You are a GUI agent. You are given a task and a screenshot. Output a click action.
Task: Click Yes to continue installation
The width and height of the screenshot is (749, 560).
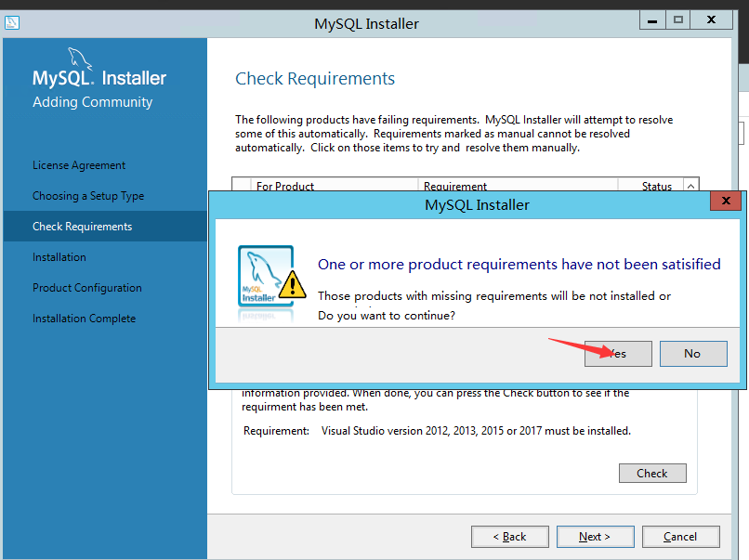[x=618, y=354]
